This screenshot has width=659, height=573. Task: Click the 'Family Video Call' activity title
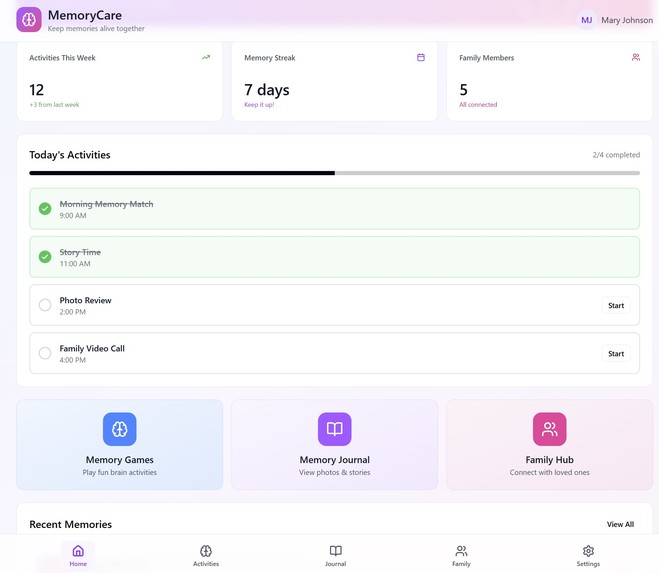point(92,349)
